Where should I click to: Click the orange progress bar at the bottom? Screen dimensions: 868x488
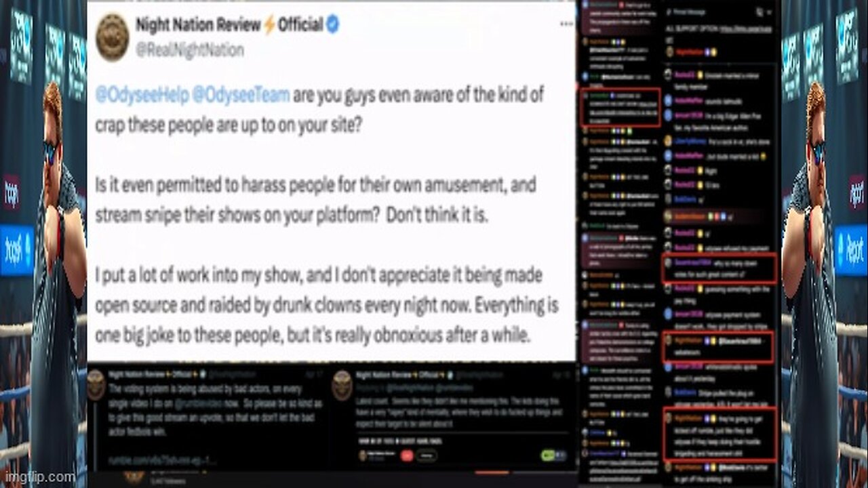492,473
